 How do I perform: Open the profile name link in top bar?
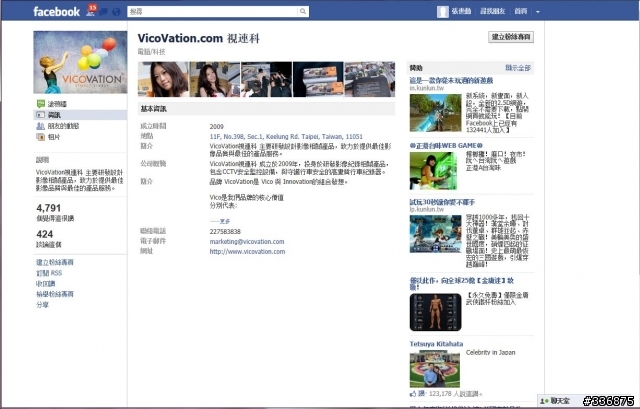(x=461, y=11)
